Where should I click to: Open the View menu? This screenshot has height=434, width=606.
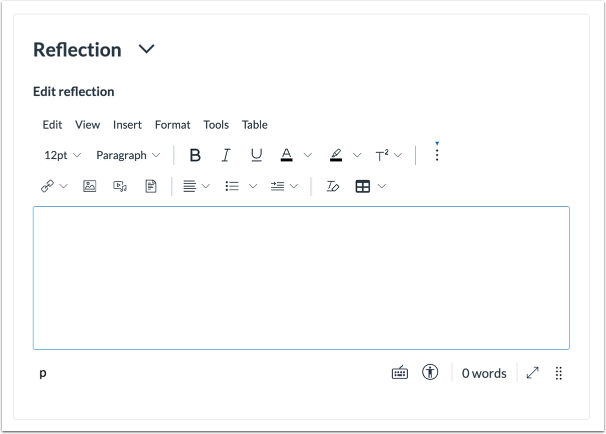click(87, 125)
